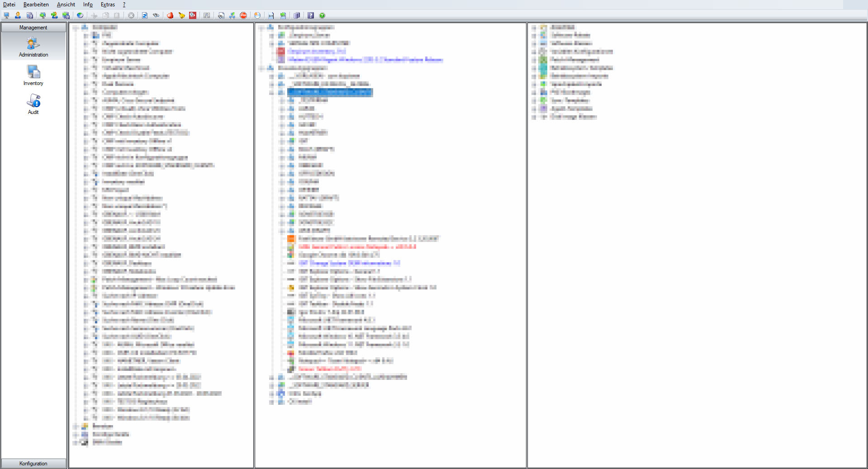Click the green circular help icon in the toolbar
Viewport: 868px width, 469px height.
pyautogui.click(x=322, y=15)
